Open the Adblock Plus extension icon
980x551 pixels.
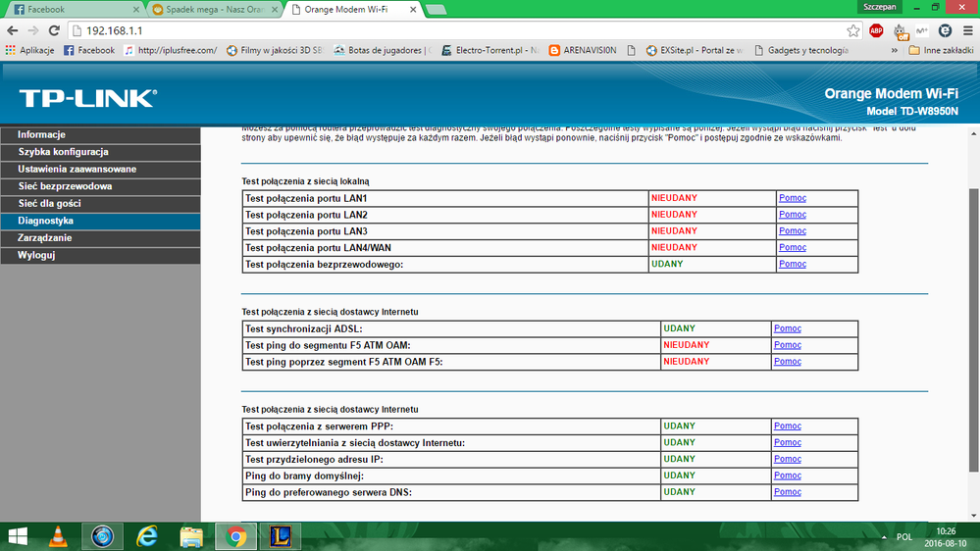876,30
